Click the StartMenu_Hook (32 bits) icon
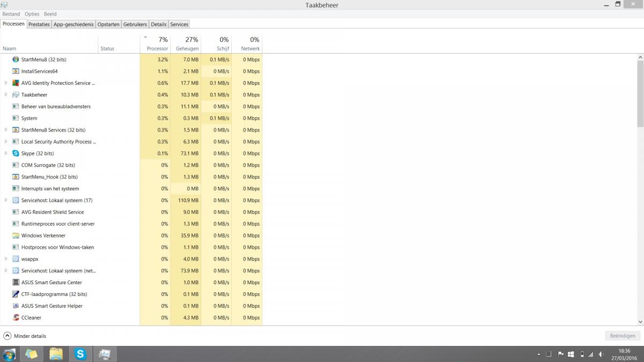Viewport: 644px width, 362px height. coord(16,177)
